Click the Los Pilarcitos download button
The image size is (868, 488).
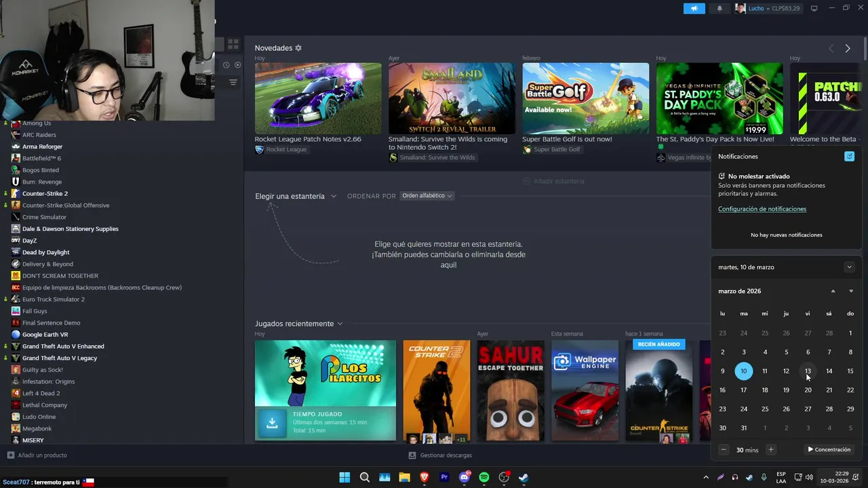click(x=272, y=423)
